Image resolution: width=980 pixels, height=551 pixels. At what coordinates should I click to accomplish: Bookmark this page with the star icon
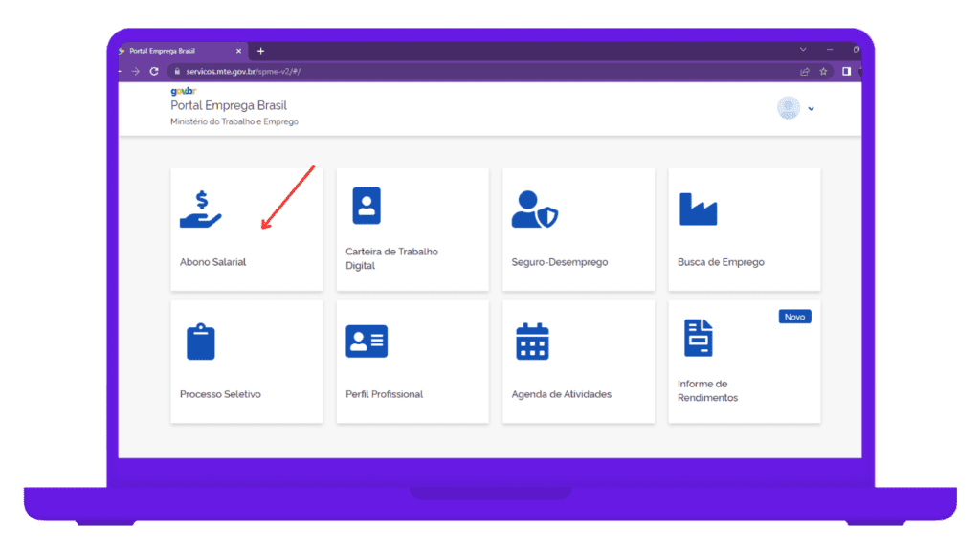(x=823, y=72)
